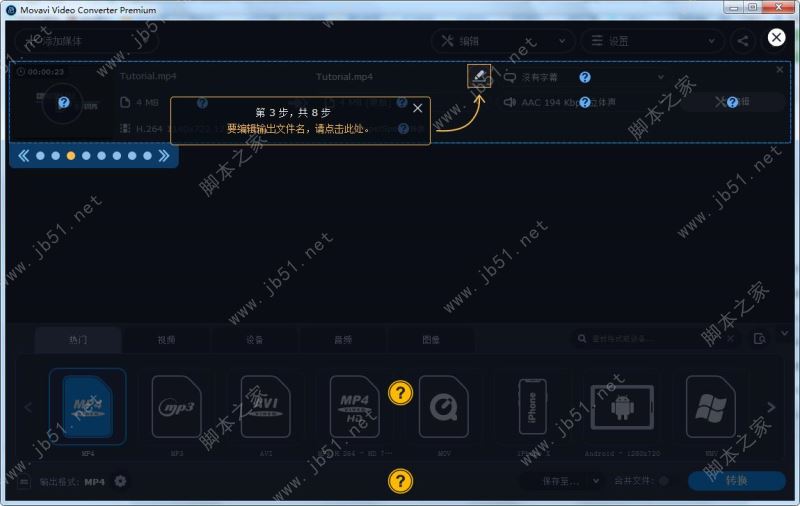Jump to the fifth tutorial step dot

tap(102, 156)
